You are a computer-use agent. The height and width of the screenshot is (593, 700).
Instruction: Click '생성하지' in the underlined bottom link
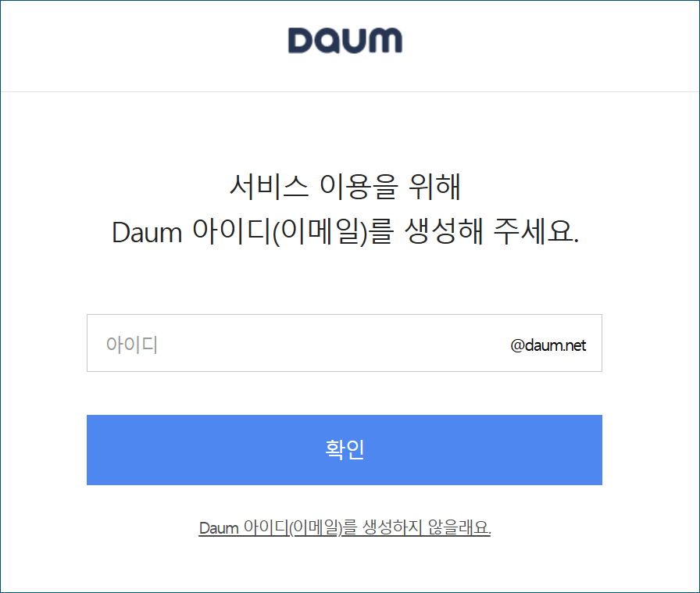tap(392, 528)
